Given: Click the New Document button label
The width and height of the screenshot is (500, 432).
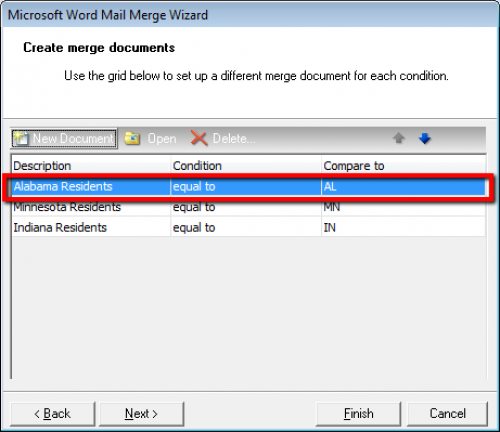Looking at the screenshot, I should click(73, 138).
